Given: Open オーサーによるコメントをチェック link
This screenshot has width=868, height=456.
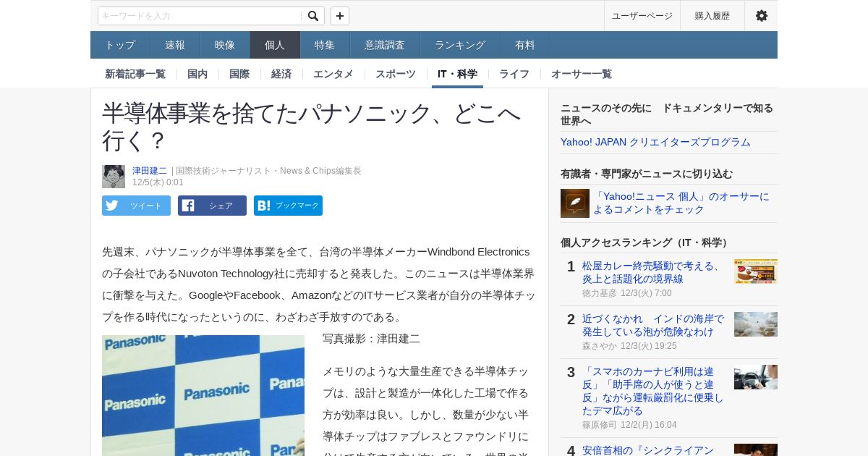Looking at the screenshot, I should click(681, 203).
